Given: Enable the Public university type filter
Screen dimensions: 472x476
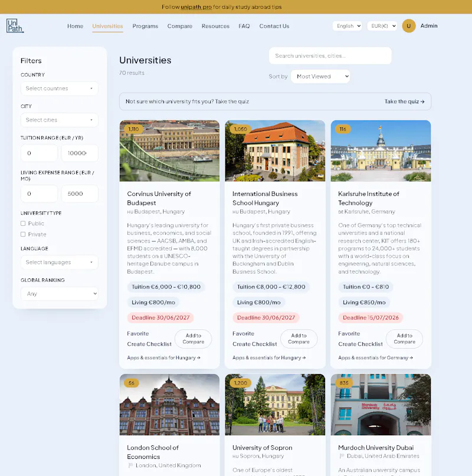Looking at the screenshot, I should pos(23,224).
